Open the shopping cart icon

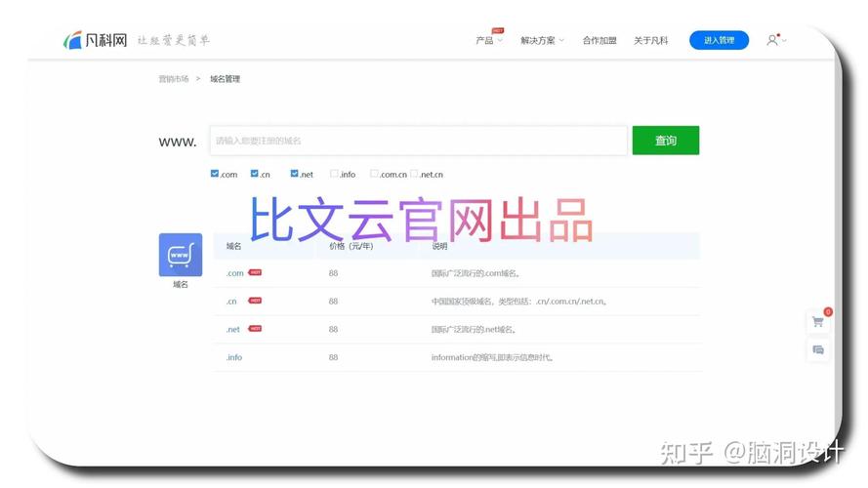[x=817, y=321]
